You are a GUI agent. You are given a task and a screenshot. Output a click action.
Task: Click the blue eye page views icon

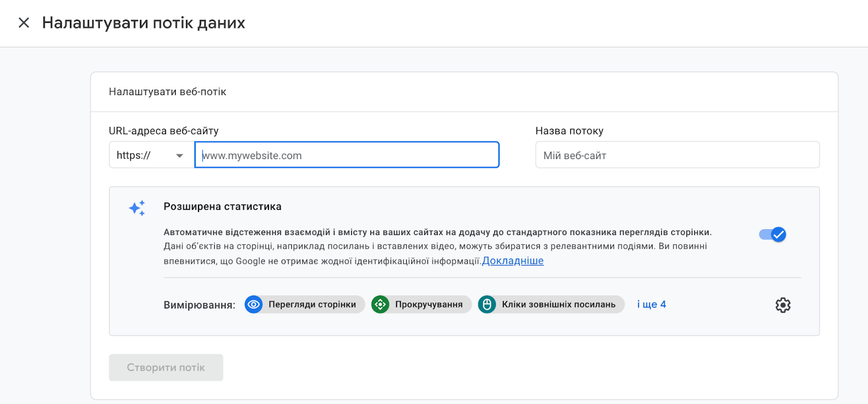[x=253, y=305]
